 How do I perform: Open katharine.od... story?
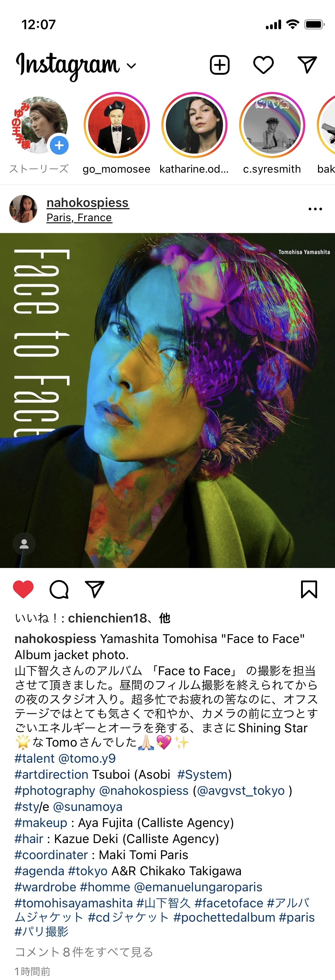click(x=194, y=125)
